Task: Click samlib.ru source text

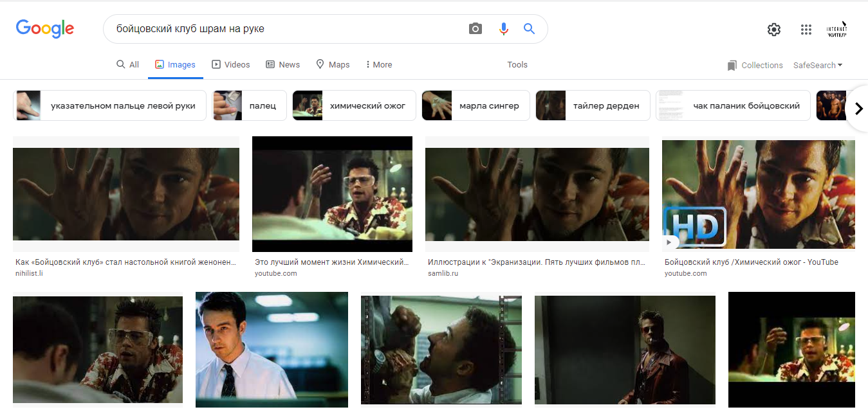Action: click(x=443, y=273)
